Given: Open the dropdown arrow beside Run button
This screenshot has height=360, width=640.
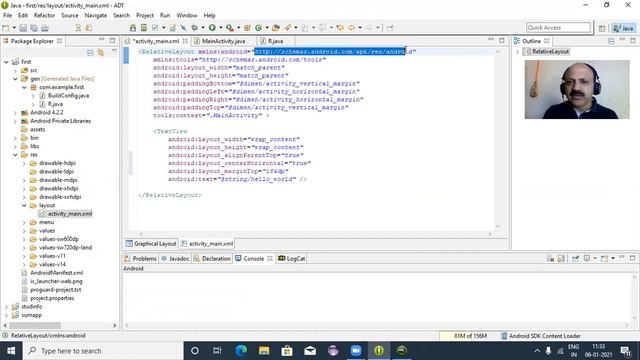Looking at the screenshot, I should pyautogui.click(x=220, y=28).
